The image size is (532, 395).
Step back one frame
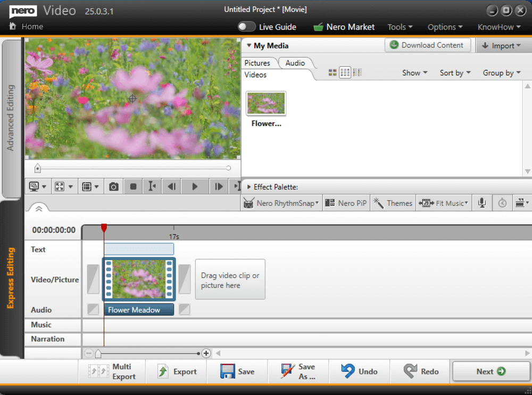coord(172,186)
